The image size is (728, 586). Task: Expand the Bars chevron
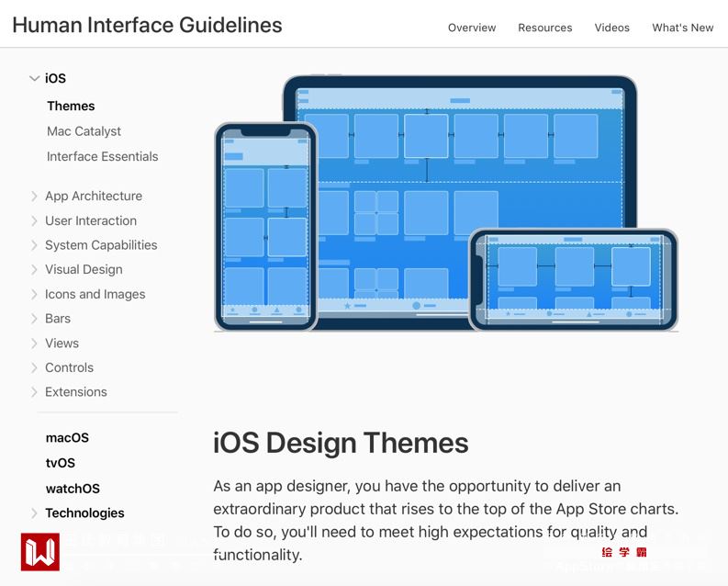click(34, 319)
